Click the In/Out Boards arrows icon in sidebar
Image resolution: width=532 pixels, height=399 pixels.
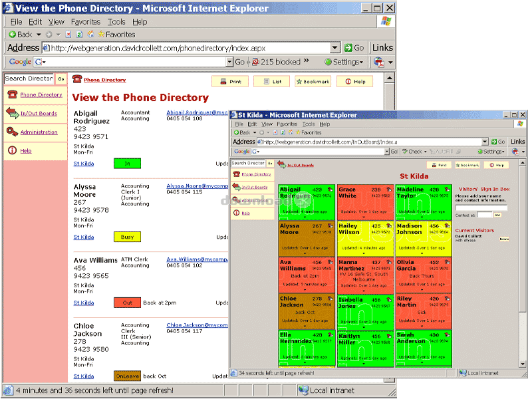[13, 113]
